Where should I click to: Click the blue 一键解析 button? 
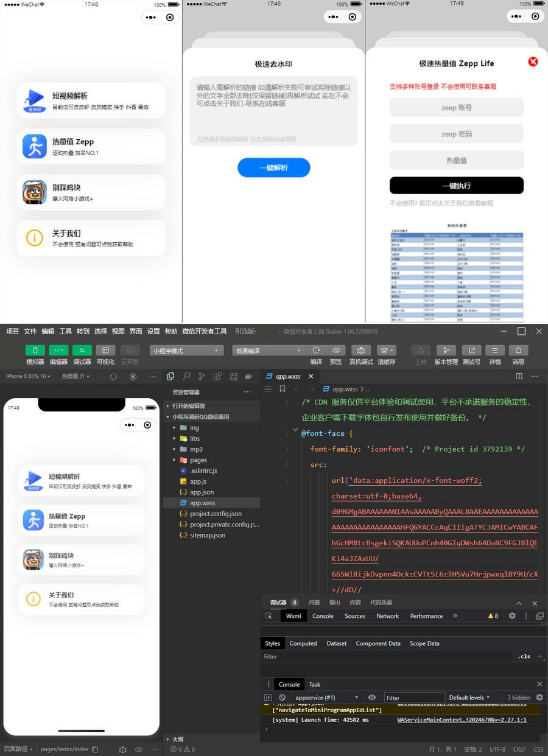[273, 168]
